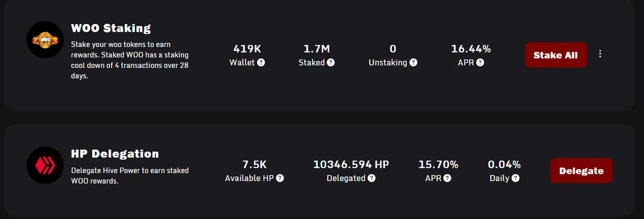The height and width of the screenshot is (219, 644).
Task: Click the 10346.594 HP delegated value
Action: point(351,165)
